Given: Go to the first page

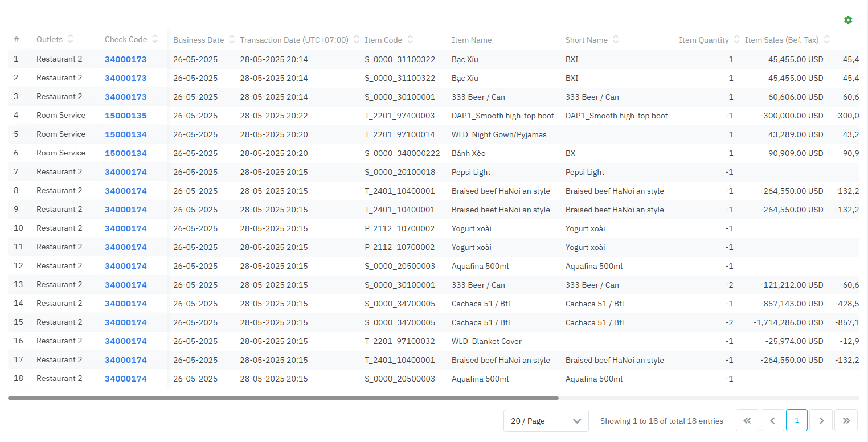Looking at the screenshot, I should tap(747, 420).
